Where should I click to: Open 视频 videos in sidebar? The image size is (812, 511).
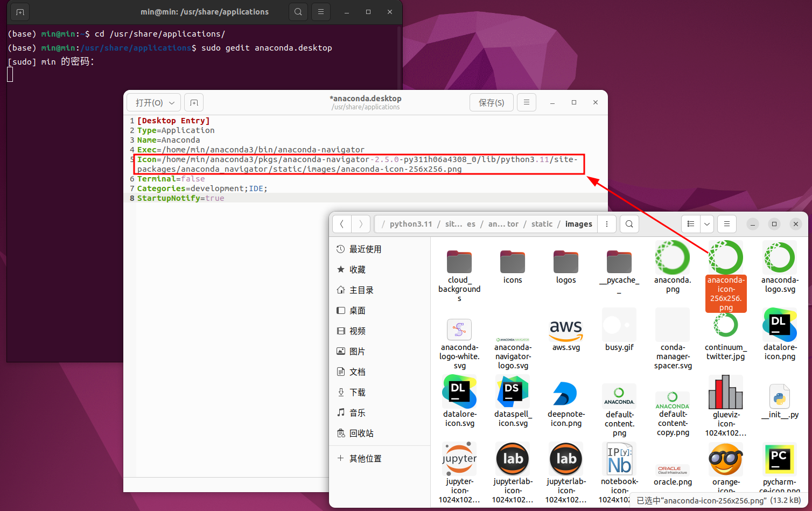(380, 331)
